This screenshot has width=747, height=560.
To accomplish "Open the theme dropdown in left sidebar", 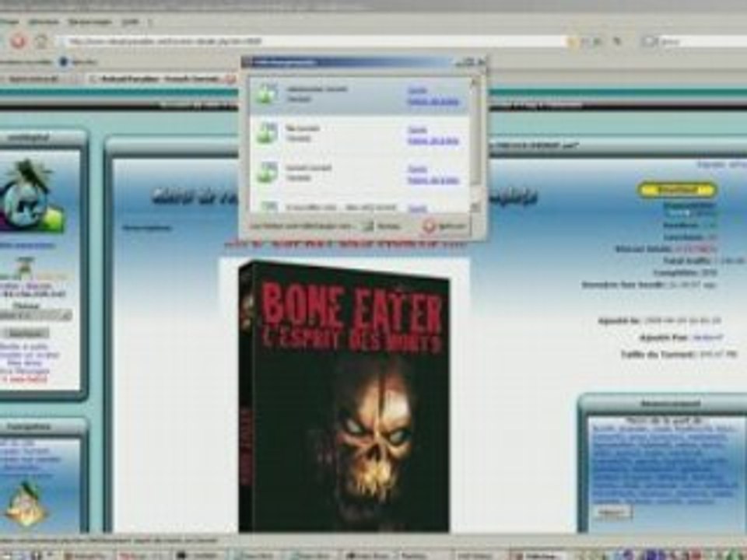I will [x=36, y=315].
